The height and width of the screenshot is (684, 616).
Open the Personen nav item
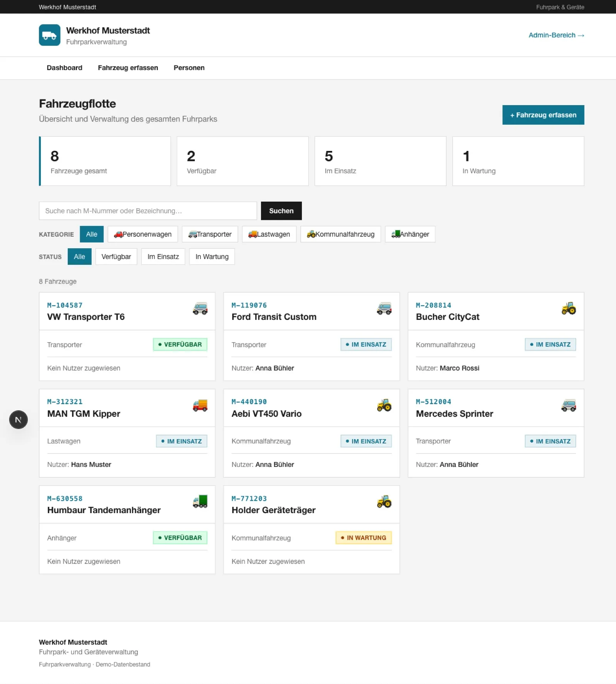tap(189, 68)
